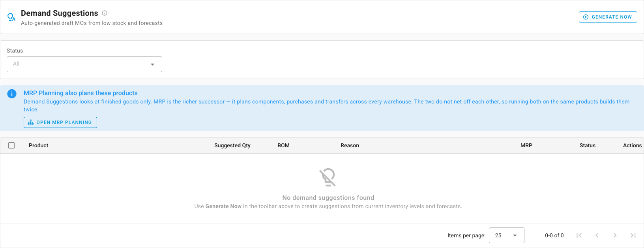Screen dimensions: 644x248
Task: Sort by the Product column header
Action: pyautogui.click(x=39, y=145)
